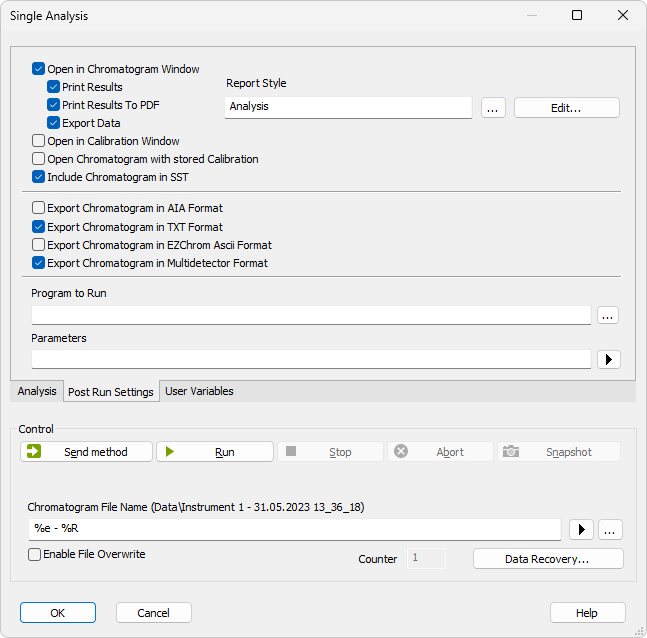Open Data Recovery dialog
Image resolution: width=647 pixels, height=638 pixels.
[x=548, y=559]
